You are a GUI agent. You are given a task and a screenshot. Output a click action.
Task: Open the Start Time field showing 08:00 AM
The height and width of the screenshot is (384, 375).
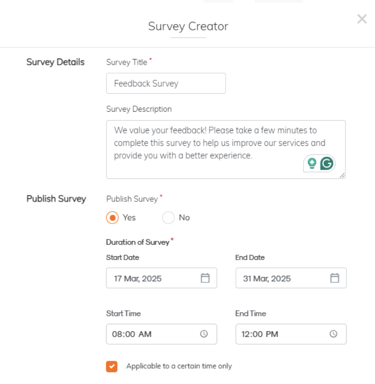[162, 334]
